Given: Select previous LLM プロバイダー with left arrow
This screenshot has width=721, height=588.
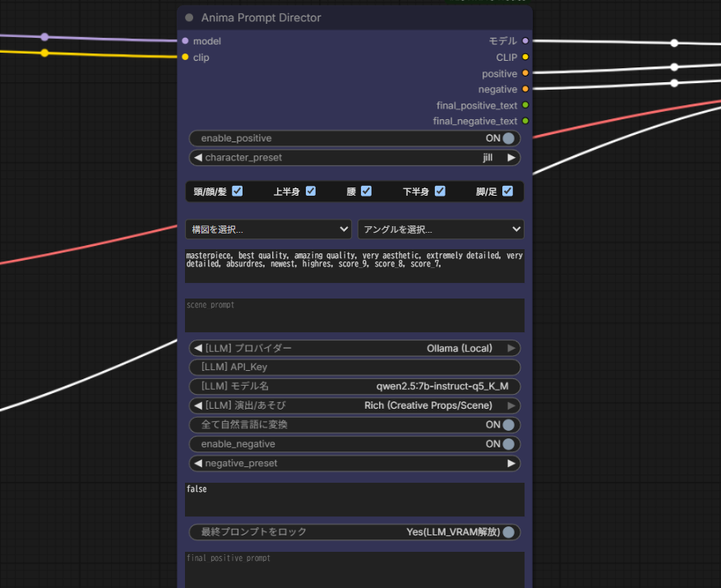Looking at the screenshot, I should [x=198, y=349].
